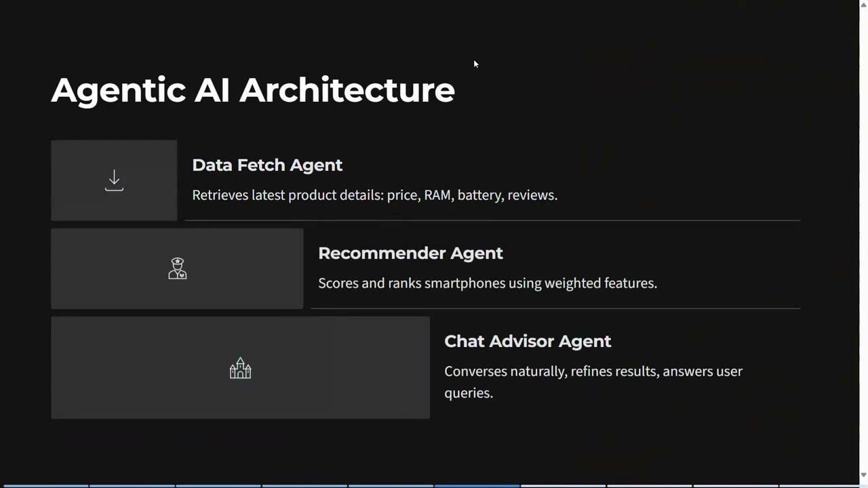Click the second slide progress segment
The width and height of the screenshot is (868, 488).
(132, 486)
